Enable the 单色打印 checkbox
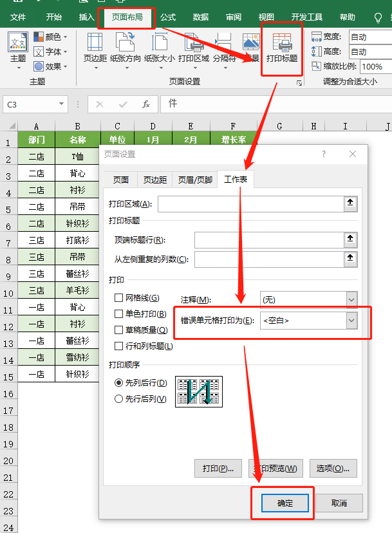The height and width of the screenshot is (533, 392). pyautogui.click(x=118, y=313)
